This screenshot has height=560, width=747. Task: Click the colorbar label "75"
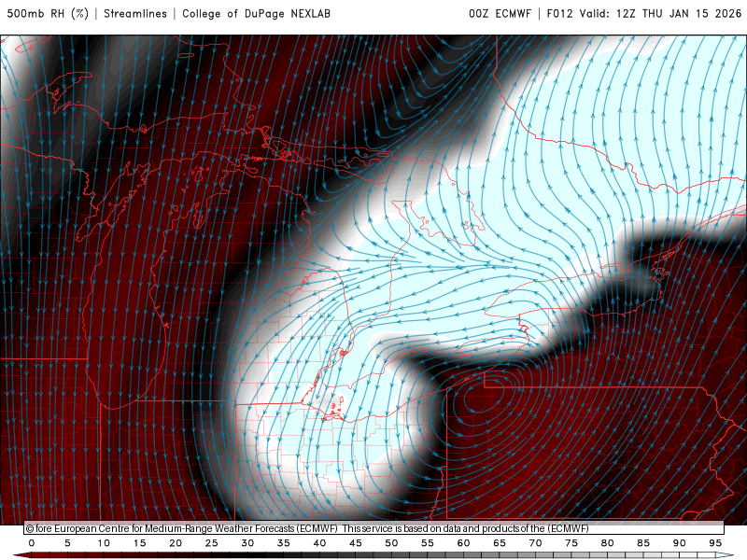pyautogui.click(x=571, y=543)
